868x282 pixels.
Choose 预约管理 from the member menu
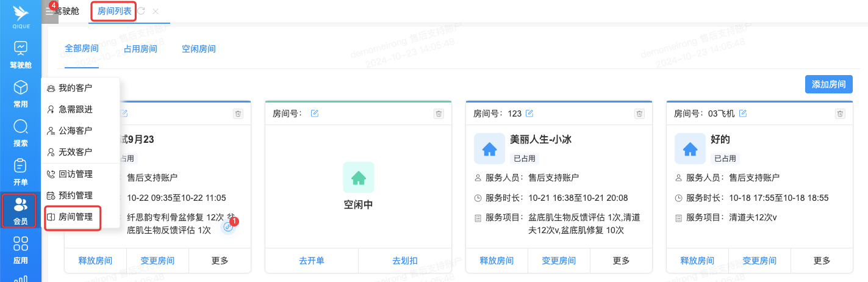75,195
